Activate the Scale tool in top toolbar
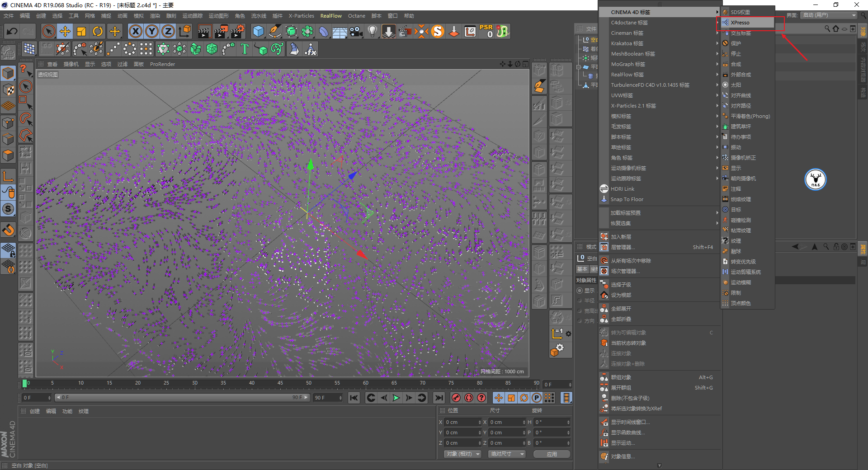868x470 pixels. [81, 31]
